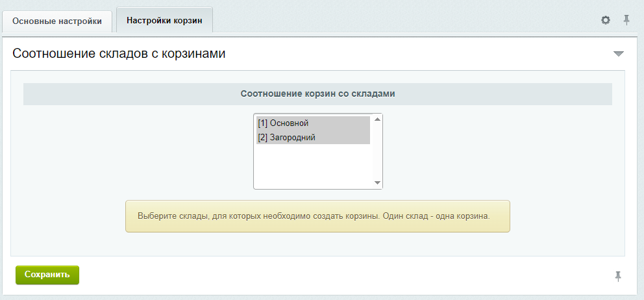
Task: Click the pin icon near the Сохранить button
Action: tap(618, 276)
